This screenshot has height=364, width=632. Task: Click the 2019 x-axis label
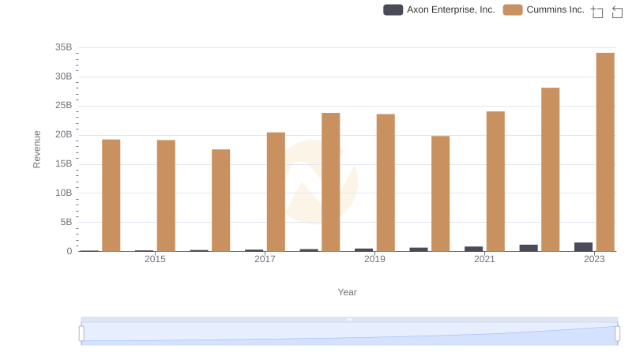pos(374,259)
